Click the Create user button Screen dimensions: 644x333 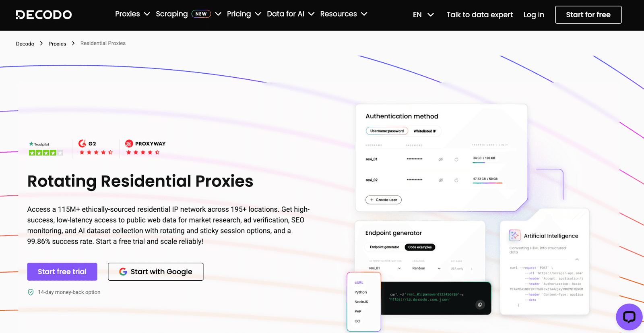[x=384, y=200]
